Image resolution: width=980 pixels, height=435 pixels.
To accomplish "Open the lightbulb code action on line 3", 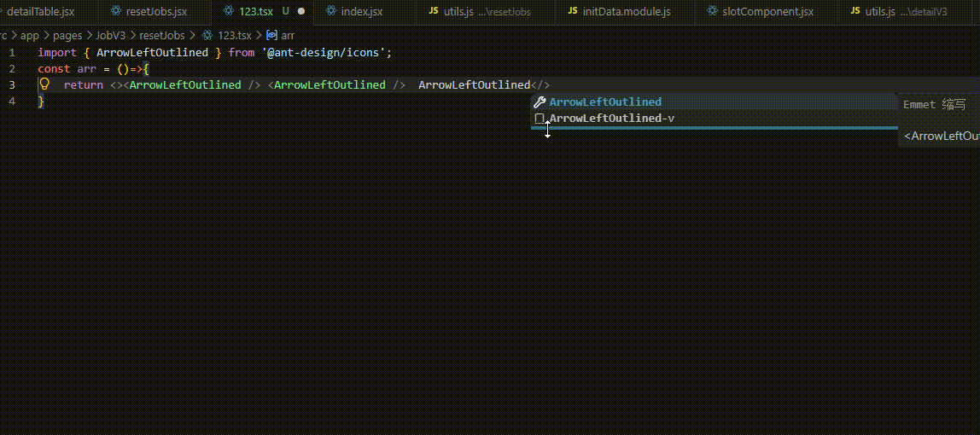I will [44, 84].
